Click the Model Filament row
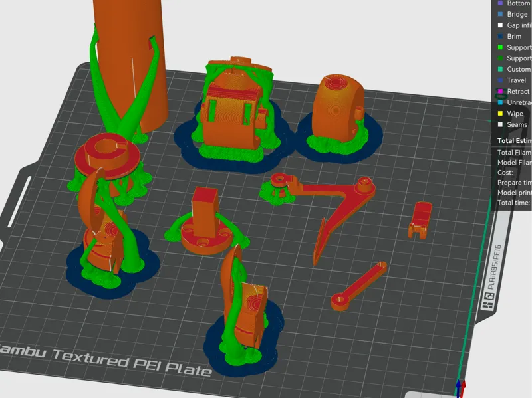Image resolution: width=532 pixels, height=398 pixels. pyautogui.click(x=514, y=163)
